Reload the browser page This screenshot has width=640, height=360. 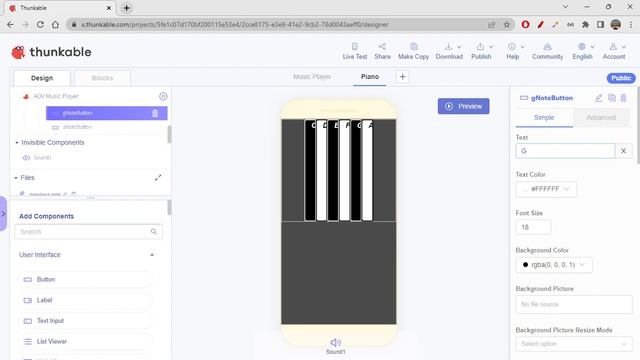[x=40, y=24]
